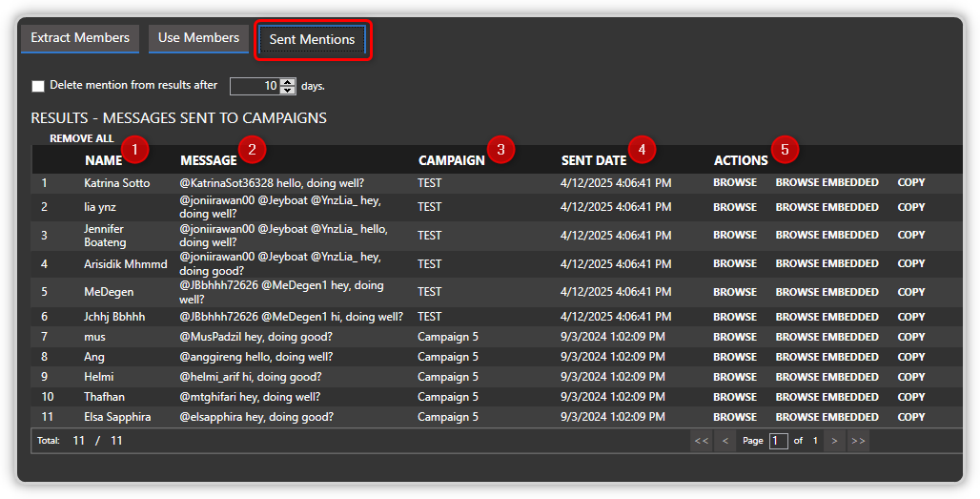Click the page number input box
Image resolution: width=980 pixels, height=499 pixels.
pos(779,441)
